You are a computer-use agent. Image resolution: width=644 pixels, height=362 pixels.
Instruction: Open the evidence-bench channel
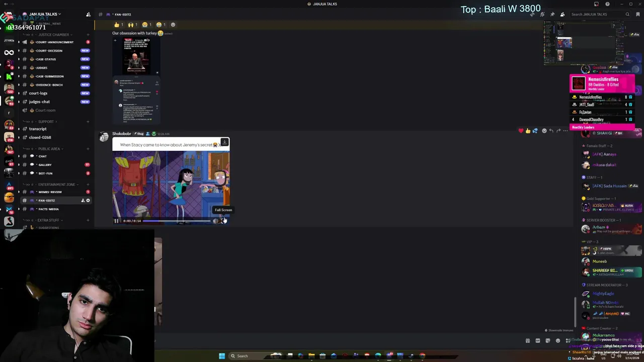click(56, 85)
